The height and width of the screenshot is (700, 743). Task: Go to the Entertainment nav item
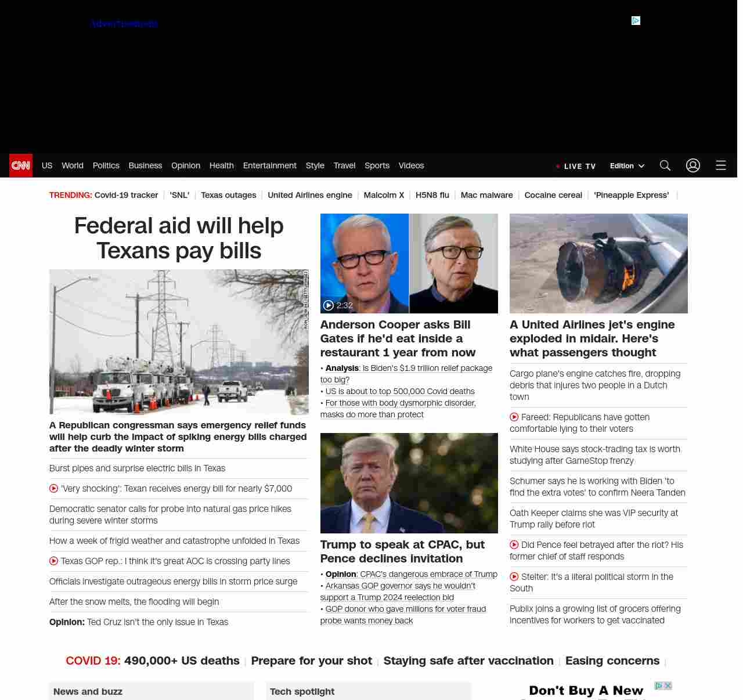pyautogui.click(x=269, y=165)
